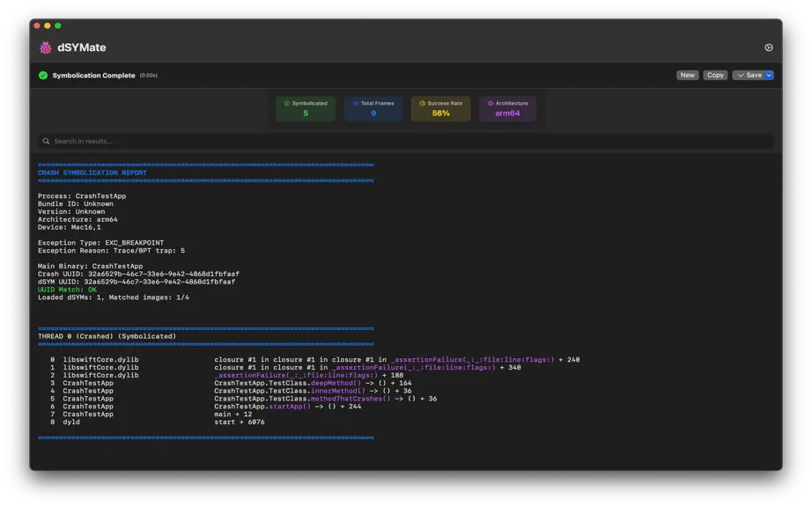Click the start + 6076 frame

pos(240,422)
